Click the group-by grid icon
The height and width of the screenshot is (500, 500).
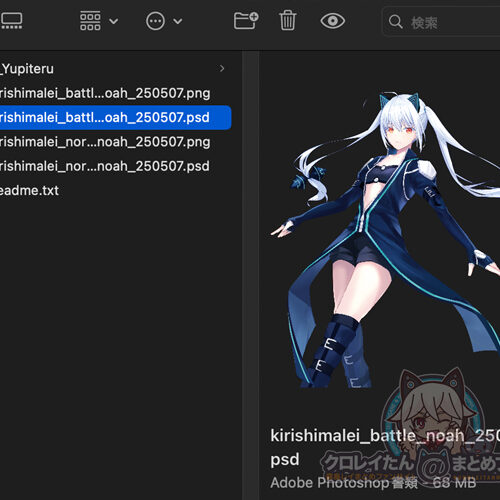tap(90, 21)
